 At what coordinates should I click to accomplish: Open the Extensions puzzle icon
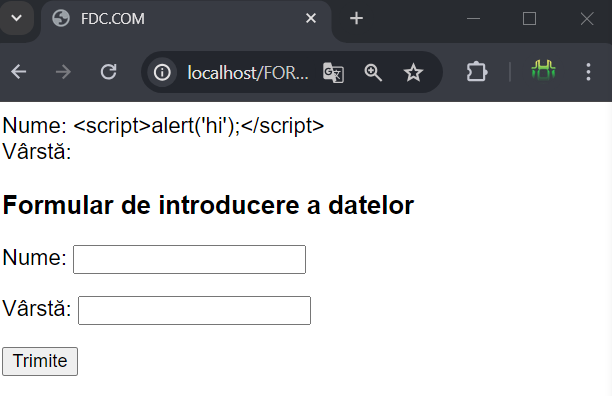click(477, 72)
